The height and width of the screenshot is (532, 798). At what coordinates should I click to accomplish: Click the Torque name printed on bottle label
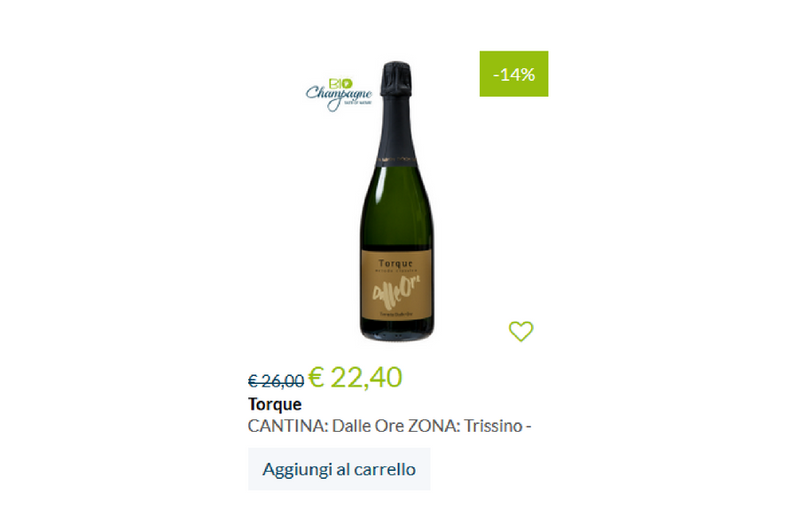click(396, 263)
